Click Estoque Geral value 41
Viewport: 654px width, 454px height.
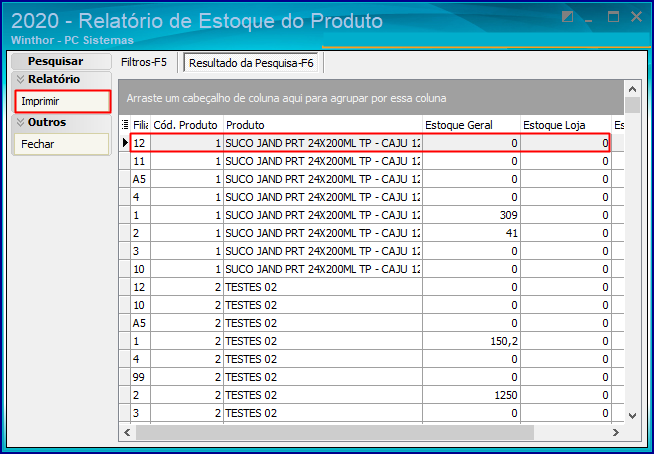511,233
